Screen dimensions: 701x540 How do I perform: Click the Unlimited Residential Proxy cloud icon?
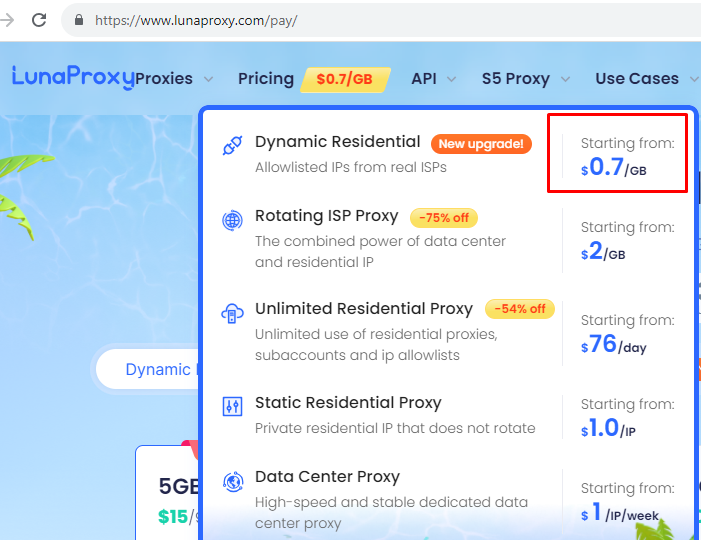(x=232, y=313)
